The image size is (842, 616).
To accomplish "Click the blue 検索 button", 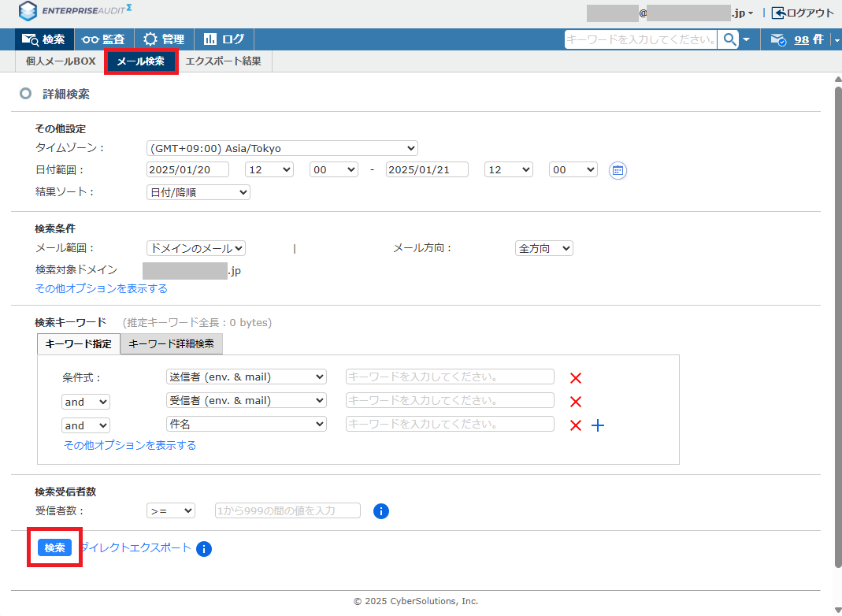I will pyautogui.click(x=55, y=547).
